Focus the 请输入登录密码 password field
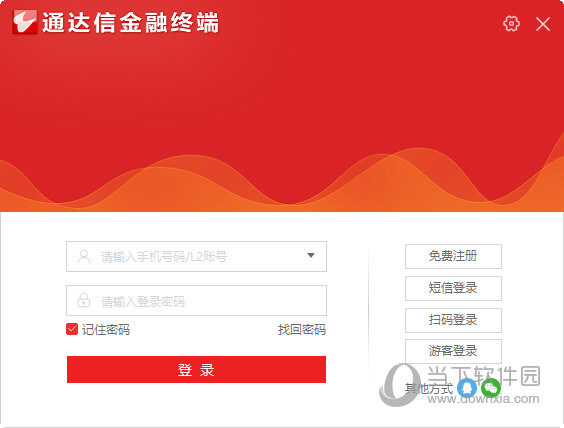This screenshot has width=564, height=428. 196,301
